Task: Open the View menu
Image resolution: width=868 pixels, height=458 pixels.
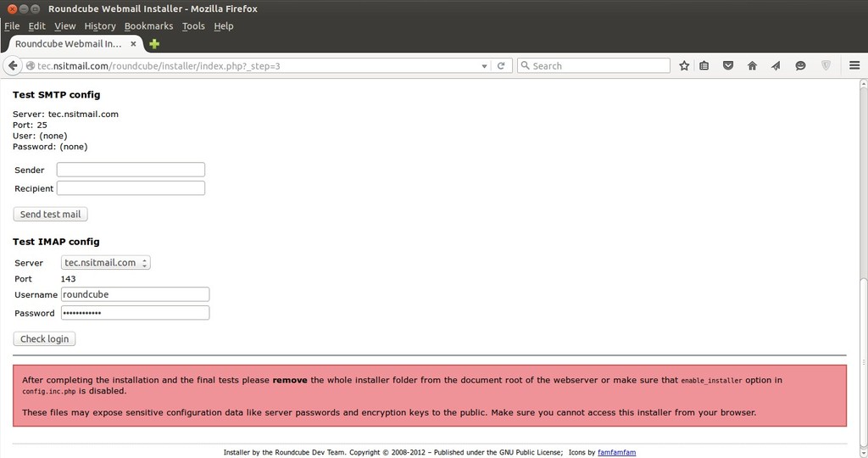Action: pyautogui.click(x=64, y=26)
